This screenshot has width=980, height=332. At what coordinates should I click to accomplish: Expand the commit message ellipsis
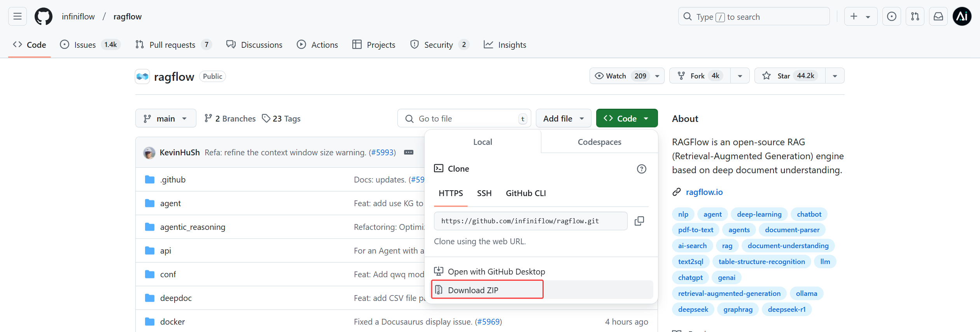[409, 152]
